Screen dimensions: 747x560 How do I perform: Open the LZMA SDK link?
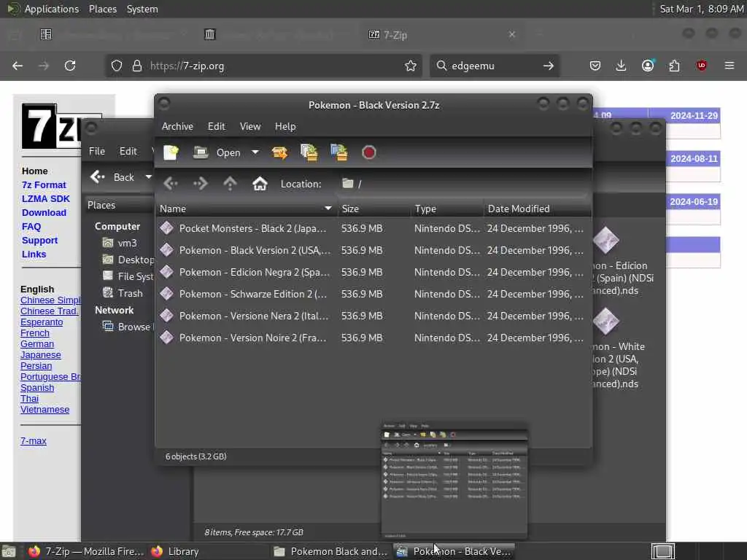[x=46, y=198]
